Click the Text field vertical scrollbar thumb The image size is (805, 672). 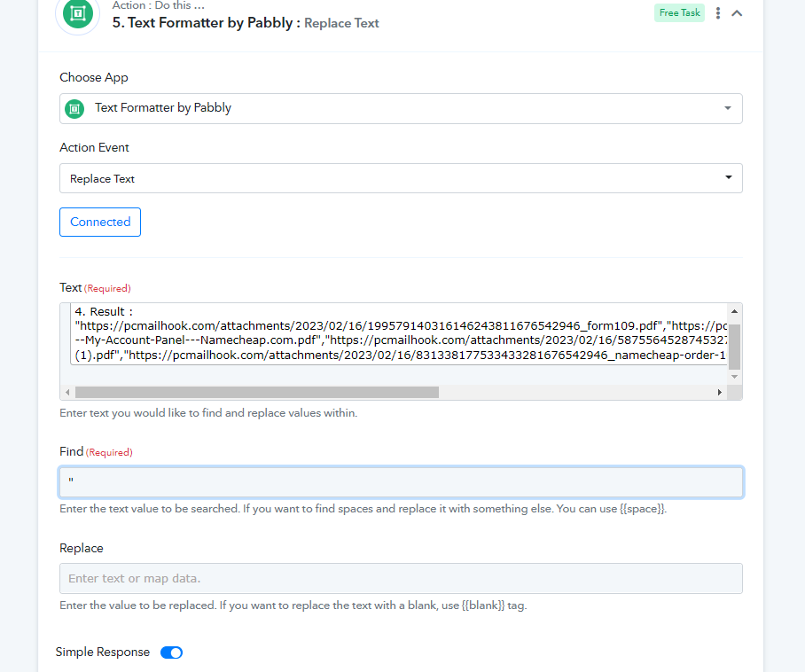(735, 347)
